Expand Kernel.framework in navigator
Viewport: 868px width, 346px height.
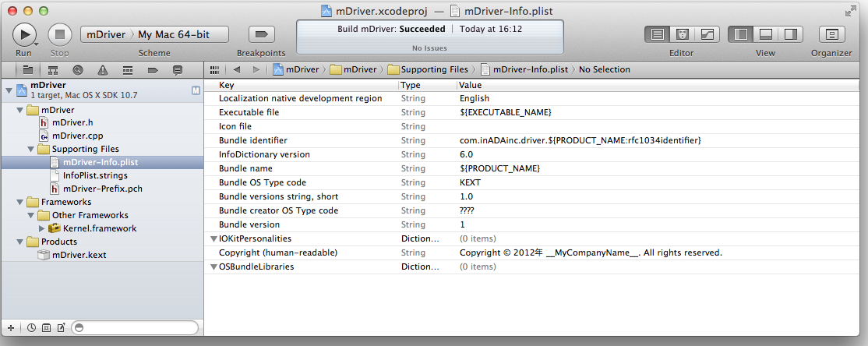click(42, 228)
